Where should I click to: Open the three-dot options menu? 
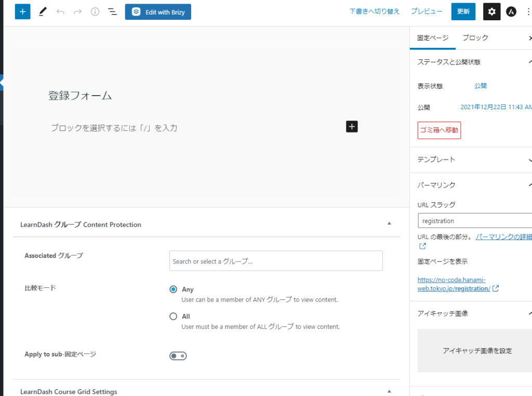pyautogui.click(x=528, y=11)
